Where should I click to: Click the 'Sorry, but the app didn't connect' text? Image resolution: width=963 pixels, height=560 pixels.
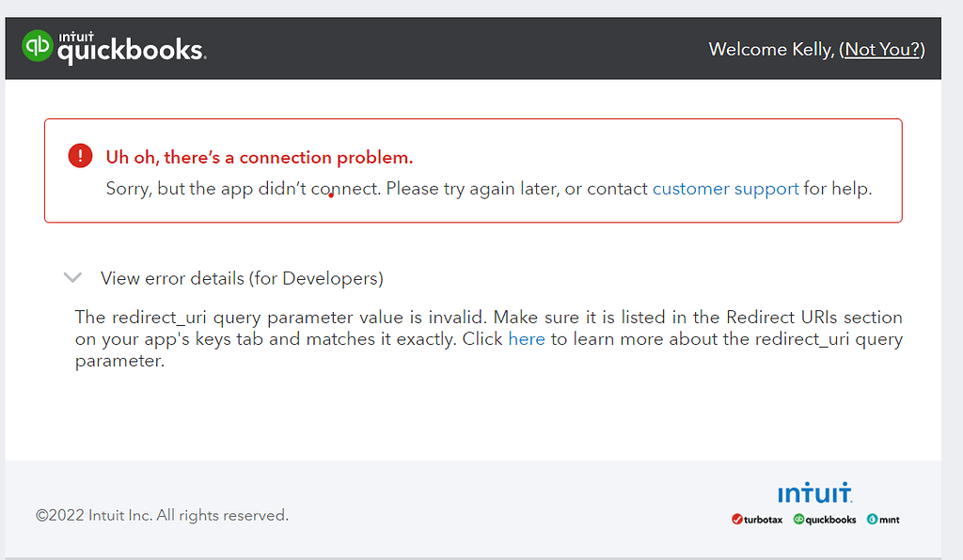coord(244,188)
